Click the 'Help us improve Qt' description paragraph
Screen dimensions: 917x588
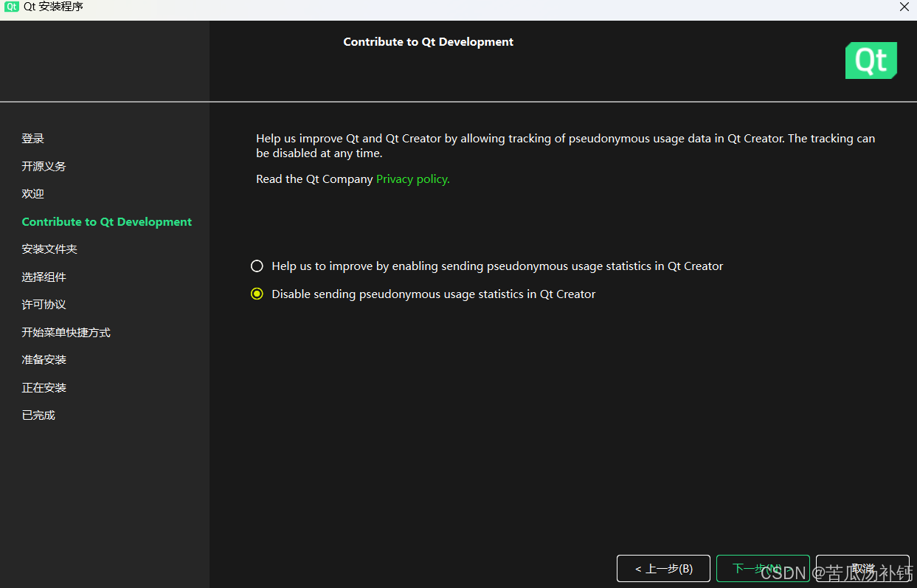point(566,146)
